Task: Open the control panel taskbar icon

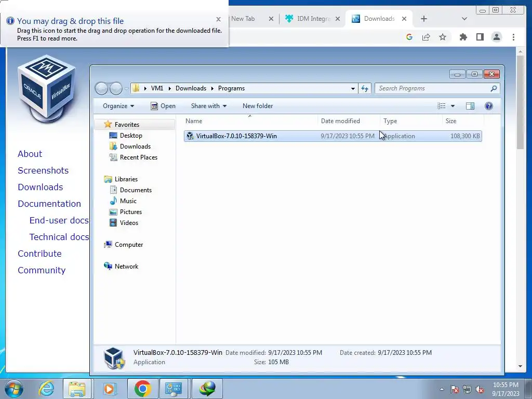Action: tap(174, 389)
